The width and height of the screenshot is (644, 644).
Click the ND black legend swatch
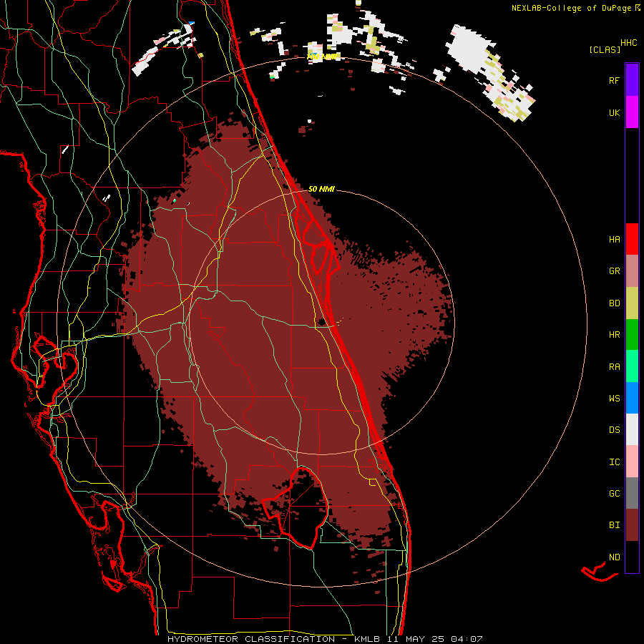click(632, 557)
